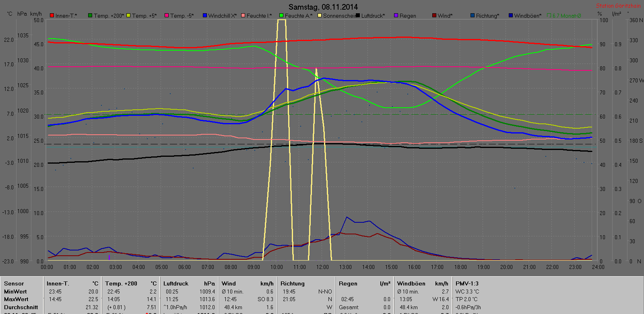Click the -0.6hPa/3h pressure trend value

(x=468, y=307)
